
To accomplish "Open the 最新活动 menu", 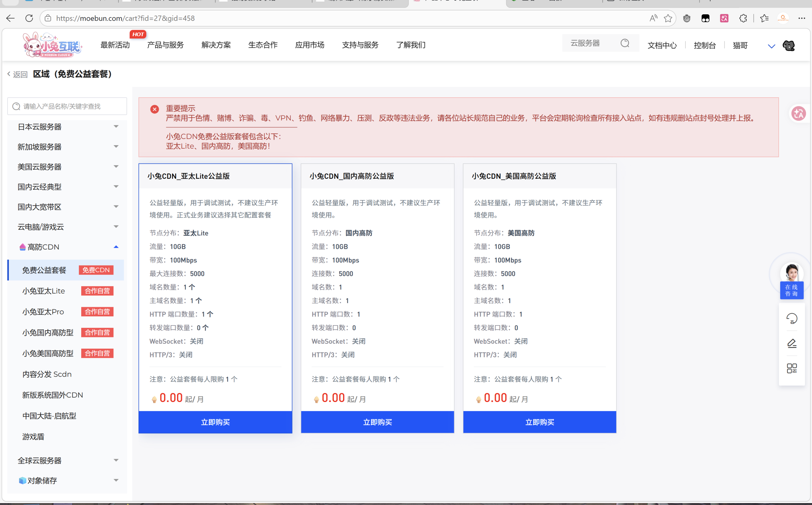I will (115, 45).
